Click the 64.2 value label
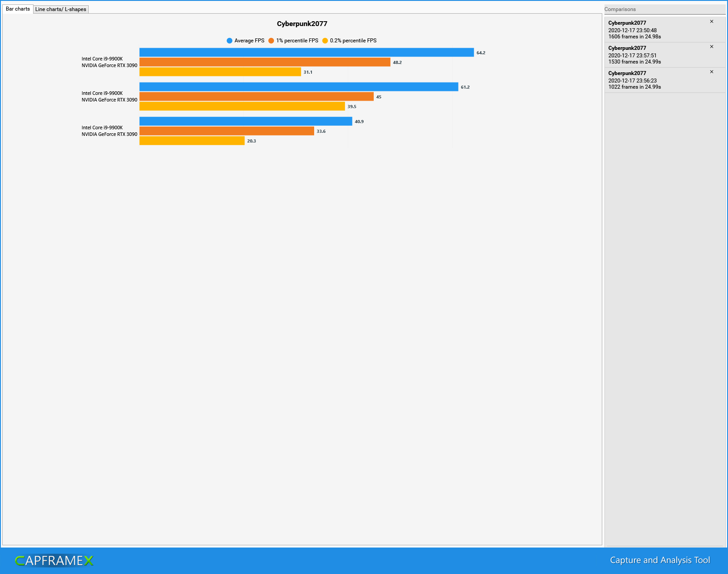 click(481, 53)
